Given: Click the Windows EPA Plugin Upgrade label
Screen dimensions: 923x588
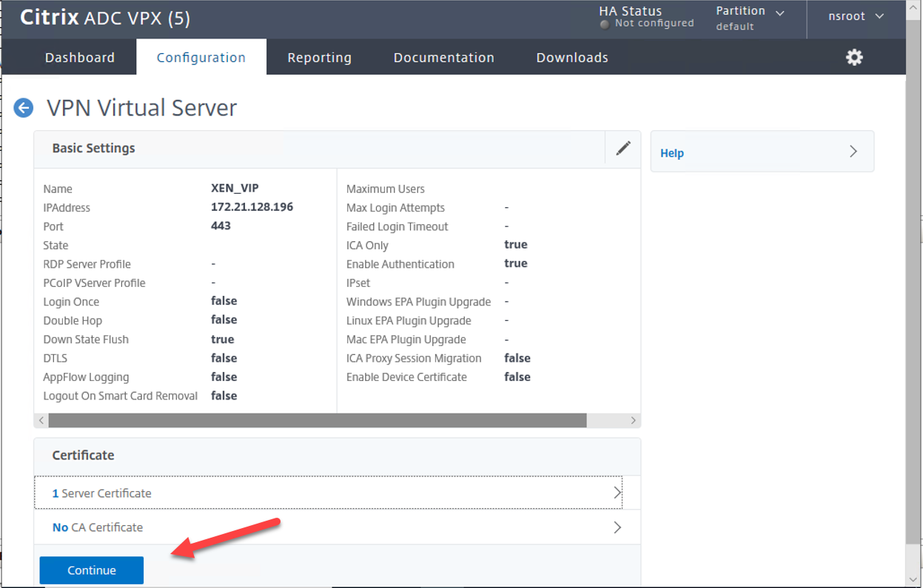Looking at the screenshot, I should [x=419, y=302].
